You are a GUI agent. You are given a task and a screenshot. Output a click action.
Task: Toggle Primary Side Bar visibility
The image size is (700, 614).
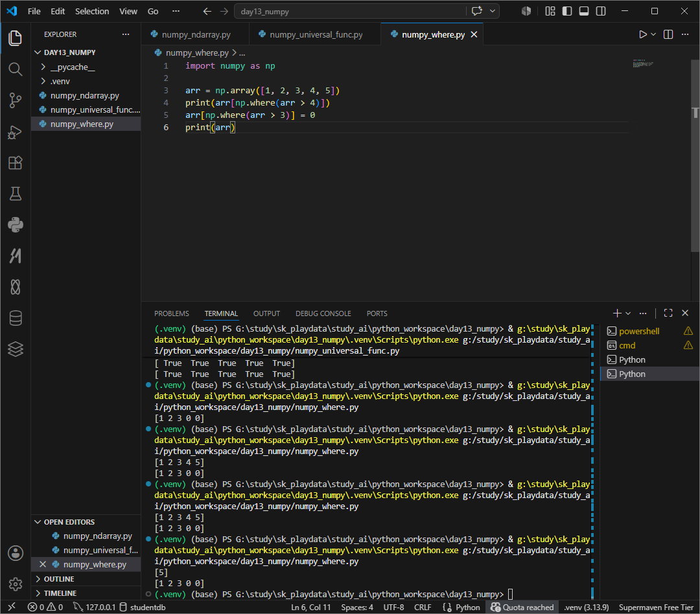[567, 11]
